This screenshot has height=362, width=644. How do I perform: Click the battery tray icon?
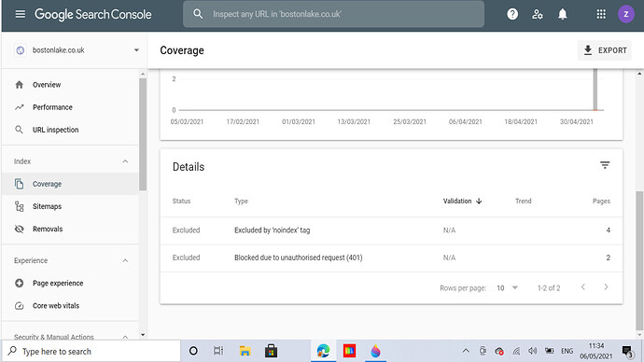549,351
